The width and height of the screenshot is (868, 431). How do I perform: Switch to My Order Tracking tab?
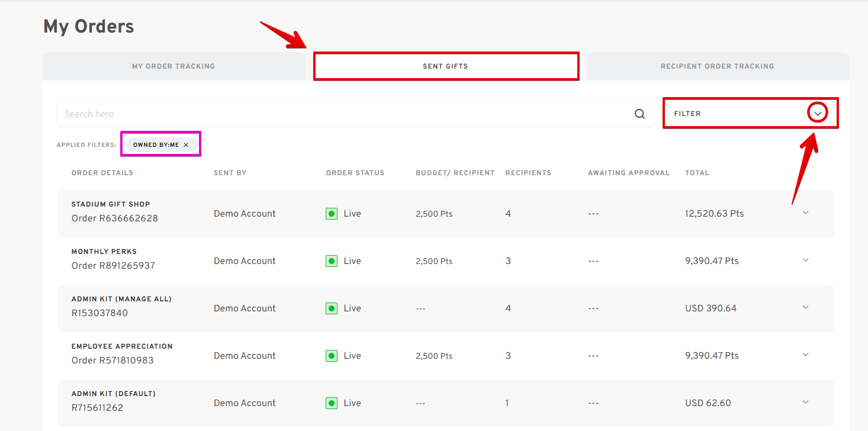coord(173,66)
